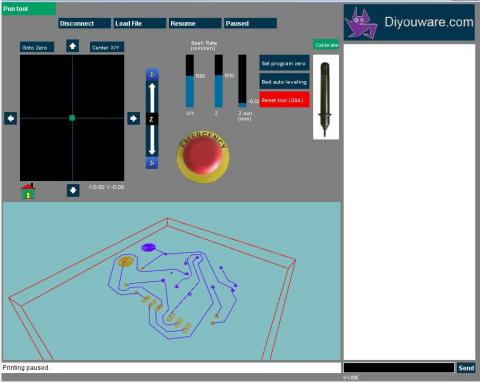
Task: Click the right arrow jog button
Action: (x=134, y=118)
